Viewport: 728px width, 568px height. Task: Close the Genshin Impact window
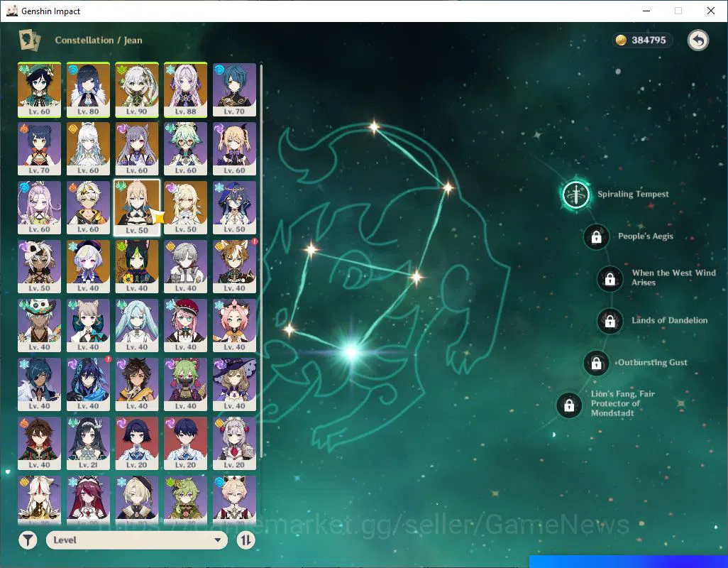point(711,11)
